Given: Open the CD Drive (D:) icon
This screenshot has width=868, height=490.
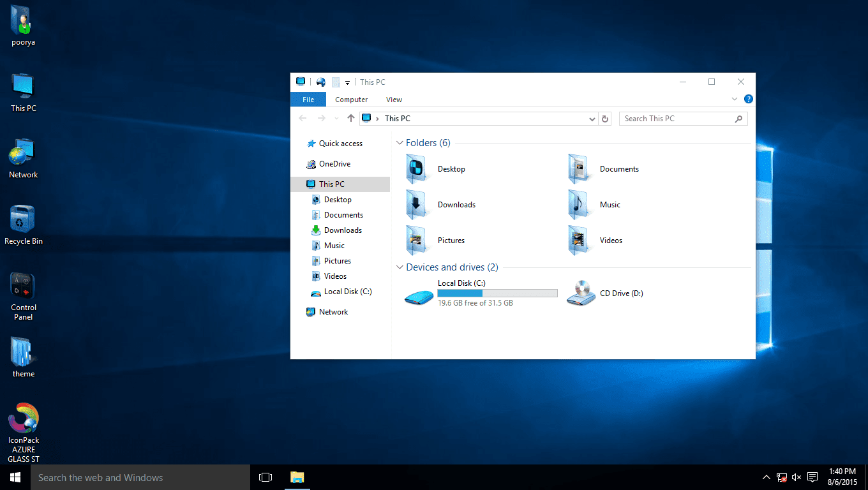Looking at the screenshot, I should tap(580, 293).
